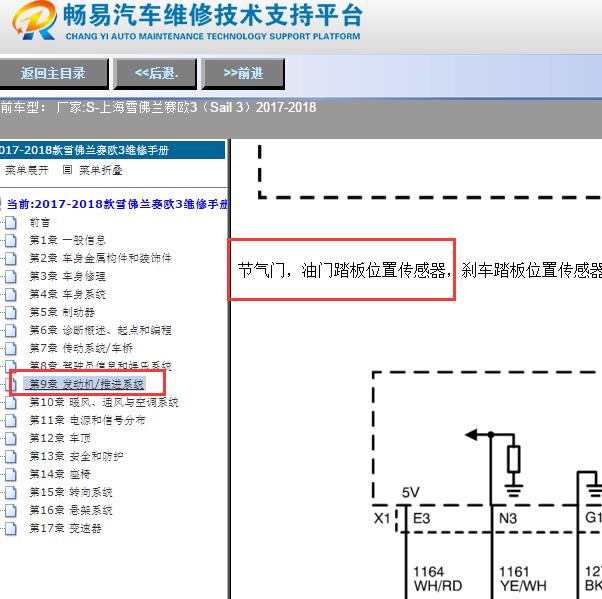
Task: Click wire label 1164 WH/RD in diagram
Action: tap(438, 579)
